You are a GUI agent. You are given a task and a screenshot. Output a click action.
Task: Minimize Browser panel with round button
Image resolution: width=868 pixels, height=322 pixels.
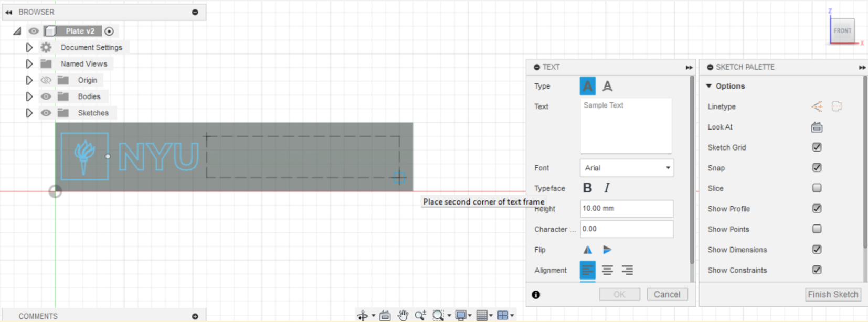195,12
